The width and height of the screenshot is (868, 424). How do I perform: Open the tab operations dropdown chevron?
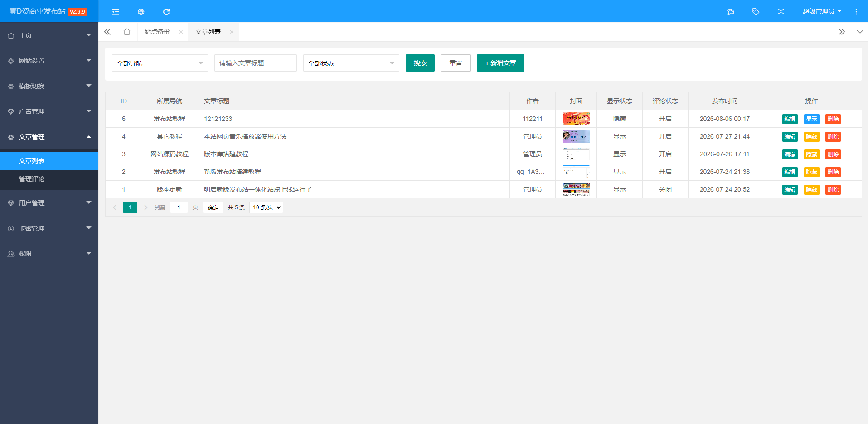860,32
